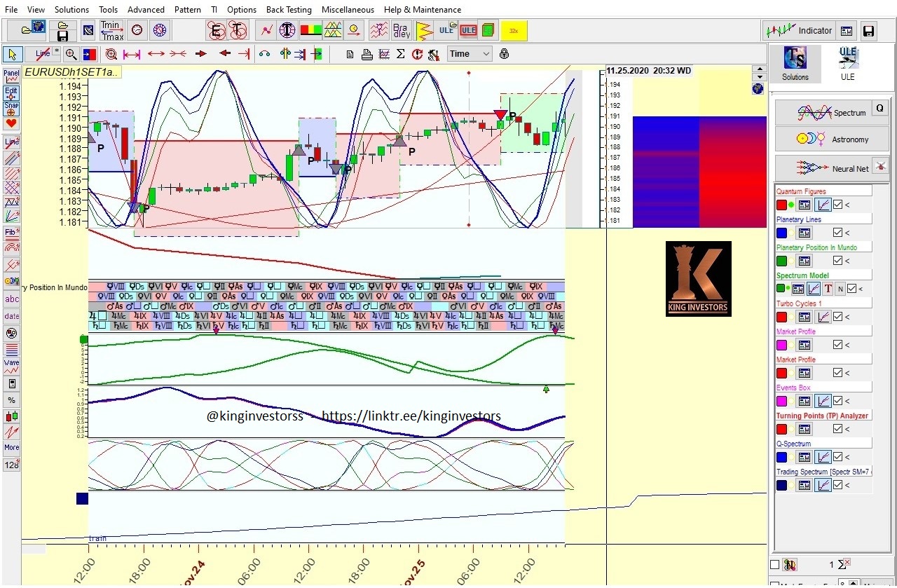Expand the Events Box options chevron
897x588 pixels.
[x=847, y=400]
